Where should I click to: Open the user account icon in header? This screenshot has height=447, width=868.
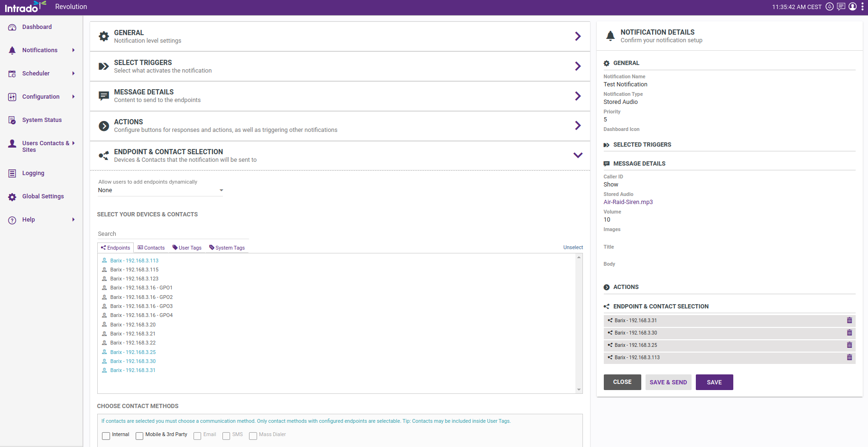click(x=852, y=7)
